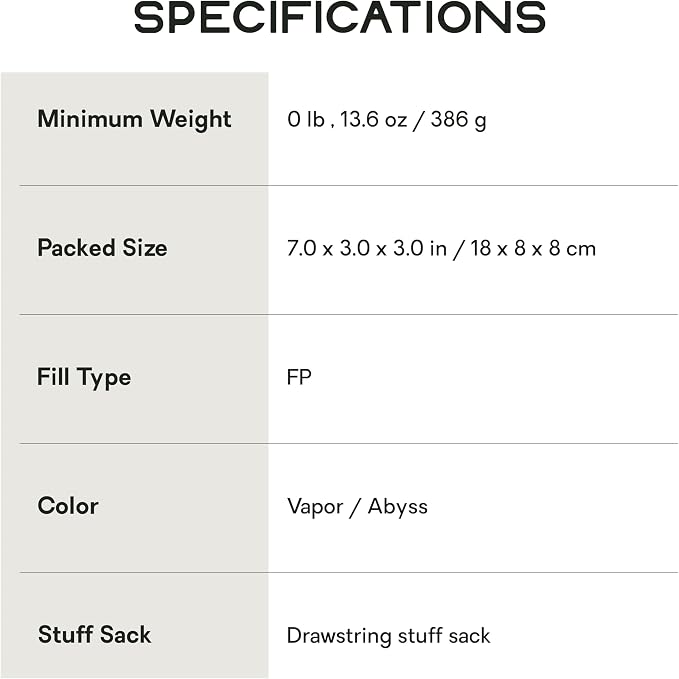Viewport: 679px width, 679px height.
Task: Click the Drawstring stuff sack value
Action: [388, 636]
